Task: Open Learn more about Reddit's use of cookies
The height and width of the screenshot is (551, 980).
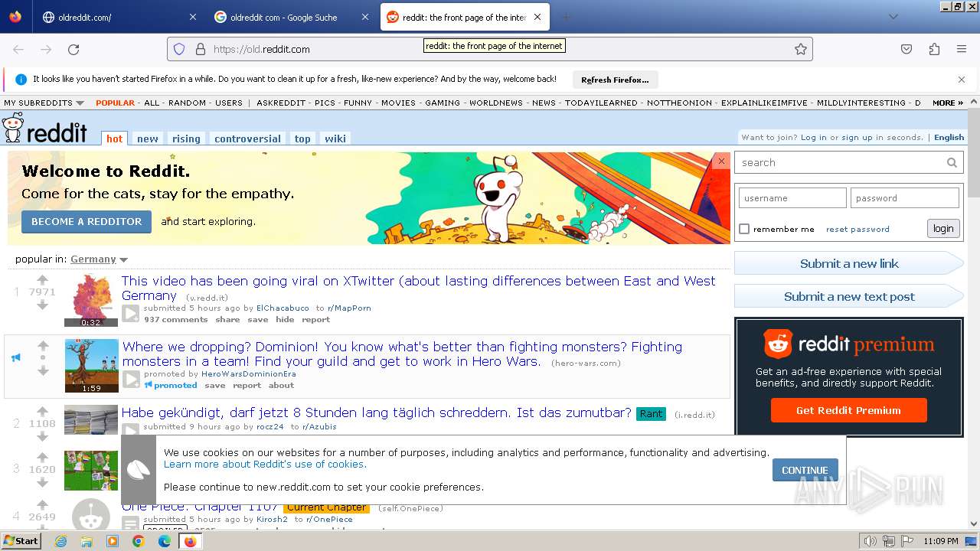Action: point(265,464)
